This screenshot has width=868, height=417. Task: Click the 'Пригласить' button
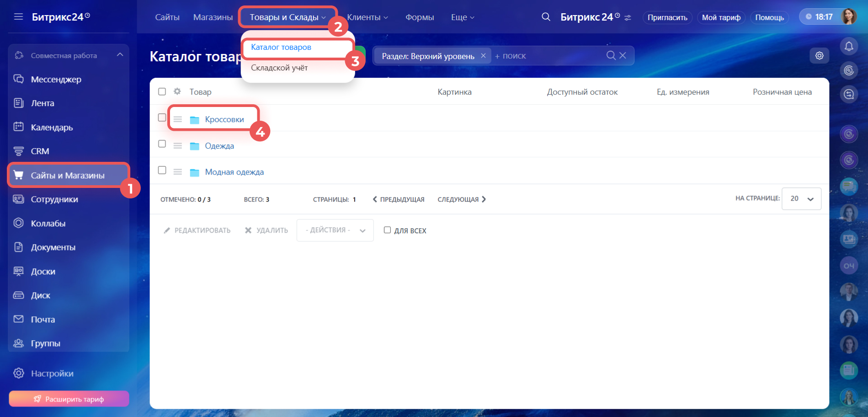[667, 17]
